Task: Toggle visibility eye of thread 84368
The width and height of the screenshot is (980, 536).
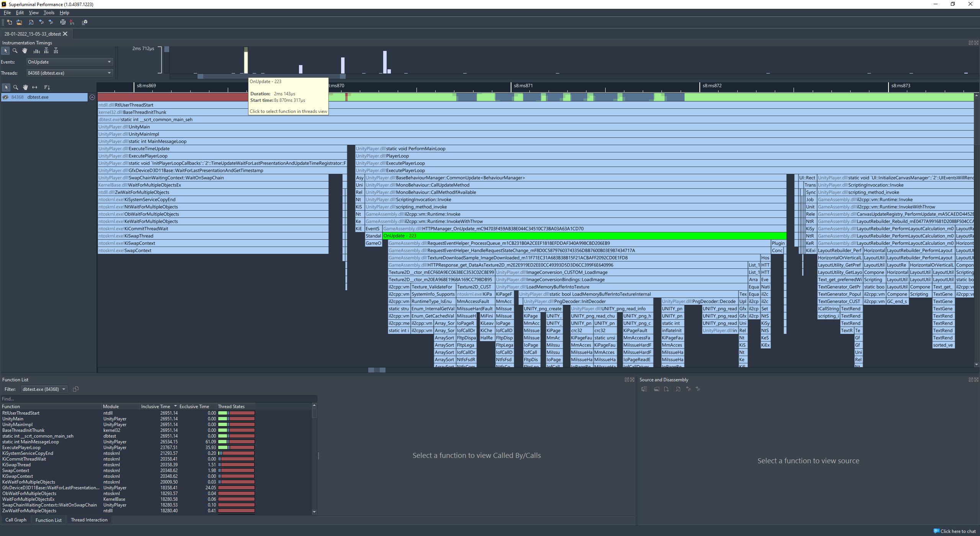Action: [x=5, y=97]
